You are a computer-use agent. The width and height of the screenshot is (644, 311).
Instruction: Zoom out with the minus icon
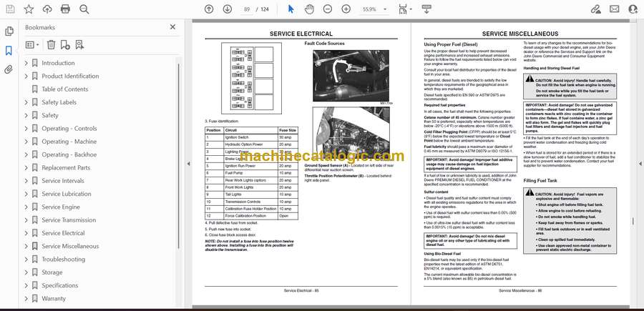327,9
